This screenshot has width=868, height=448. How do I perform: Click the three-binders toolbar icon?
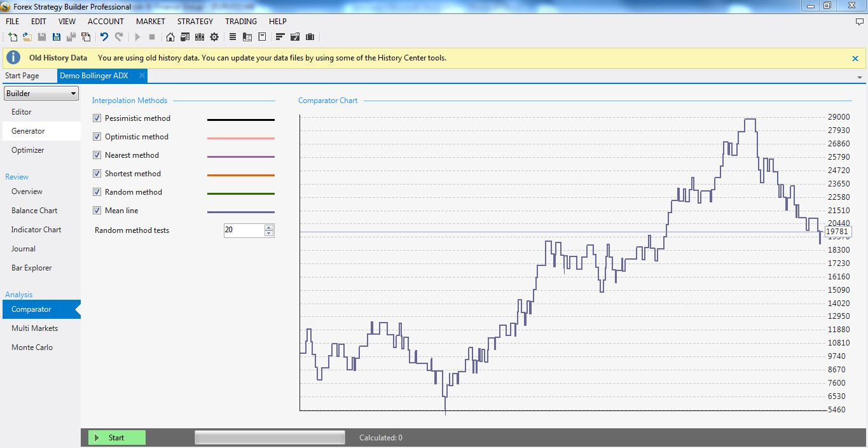tap(200, 37)
